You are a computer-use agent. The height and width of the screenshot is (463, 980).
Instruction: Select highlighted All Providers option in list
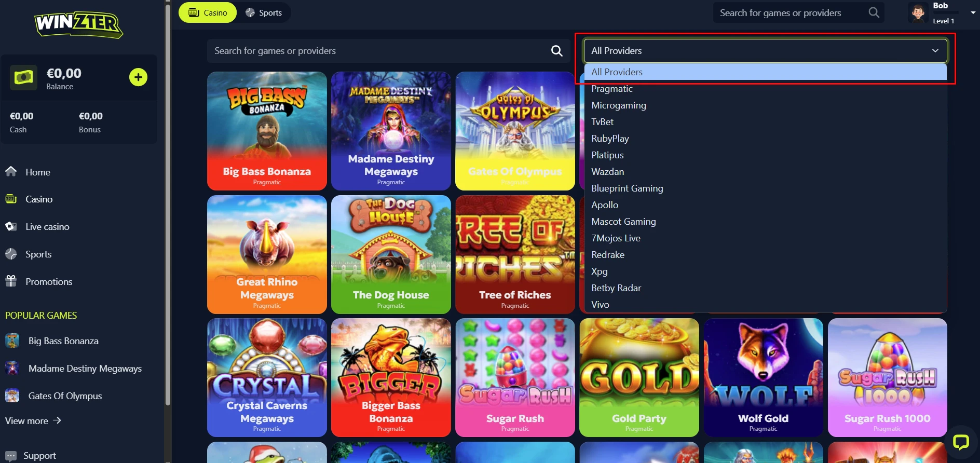click(766, 72)
